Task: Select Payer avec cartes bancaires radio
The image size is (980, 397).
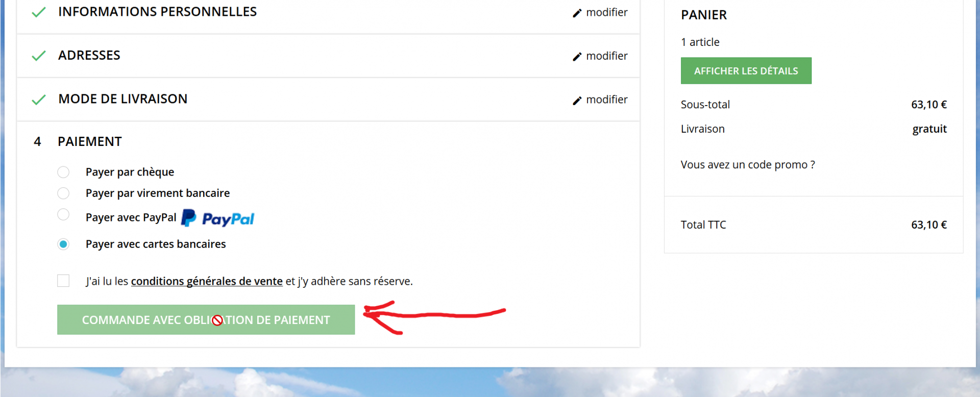Action: [63, 244]
